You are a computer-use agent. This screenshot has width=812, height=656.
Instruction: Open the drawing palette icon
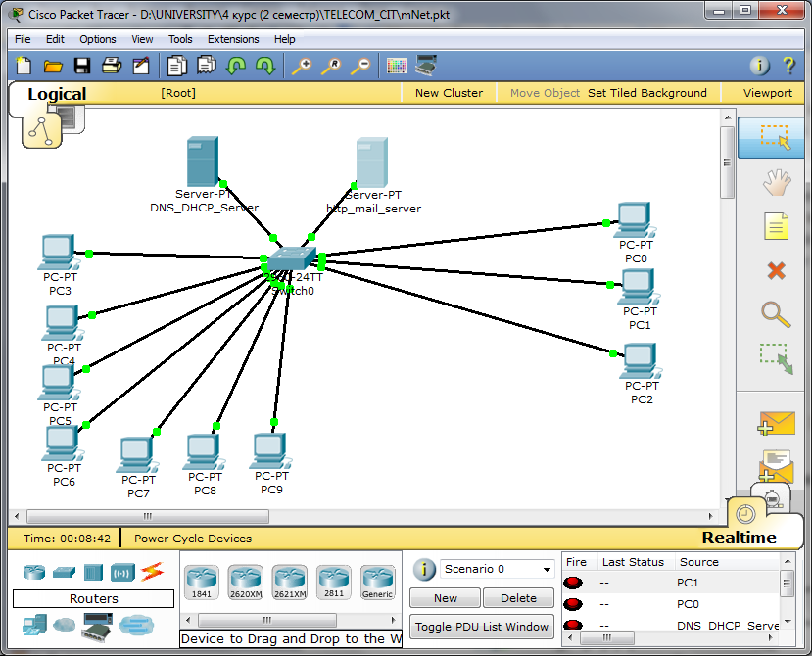397,66
